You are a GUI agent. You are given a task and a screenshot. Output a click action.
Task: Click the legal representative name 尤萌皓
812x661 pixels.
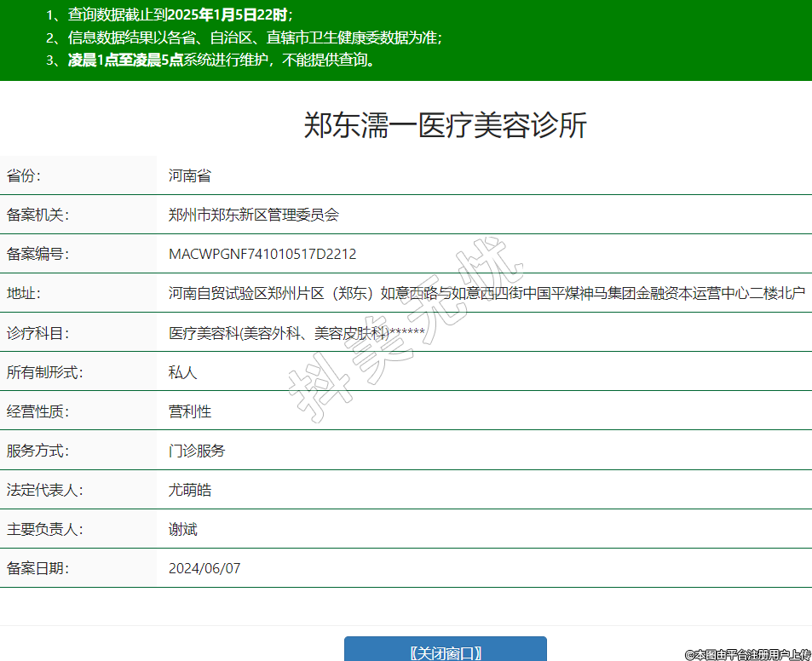pos(189,490)
